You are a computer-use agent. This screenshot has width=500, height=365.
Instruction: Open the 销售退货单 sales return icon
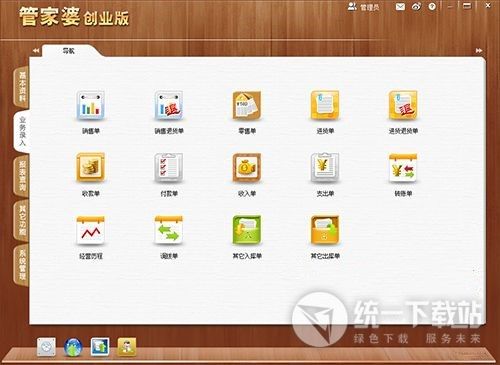(169, 106)
